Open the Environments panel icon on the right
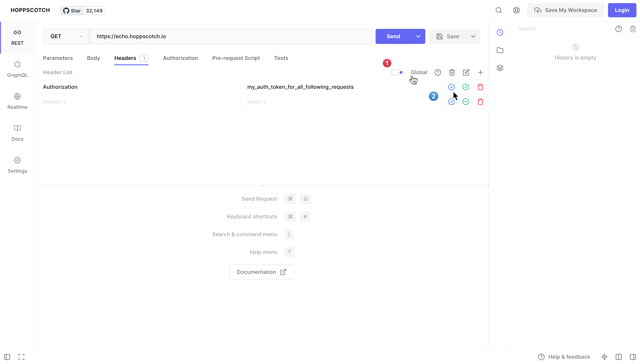The width and height of the screenshot is (640, 364). click(500, 68)
